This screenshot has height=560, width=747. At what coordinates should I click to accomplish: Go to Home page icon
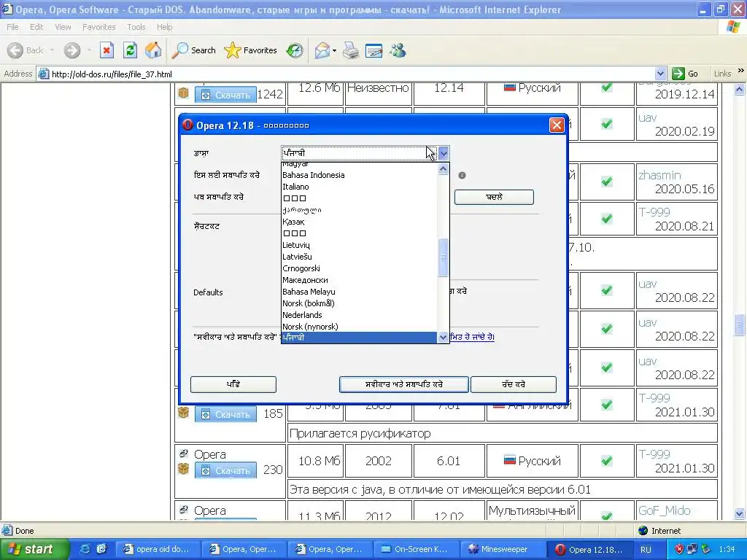(153, 50)
